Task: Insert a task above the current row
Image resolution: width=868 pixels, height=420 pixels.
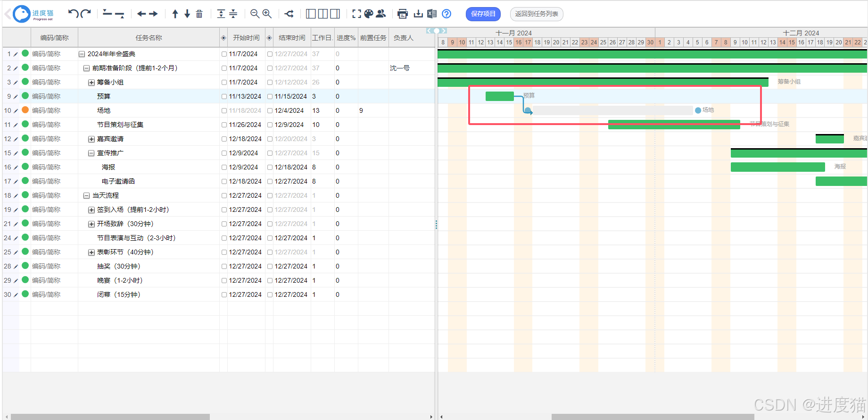Action: (x=107, y=14)
